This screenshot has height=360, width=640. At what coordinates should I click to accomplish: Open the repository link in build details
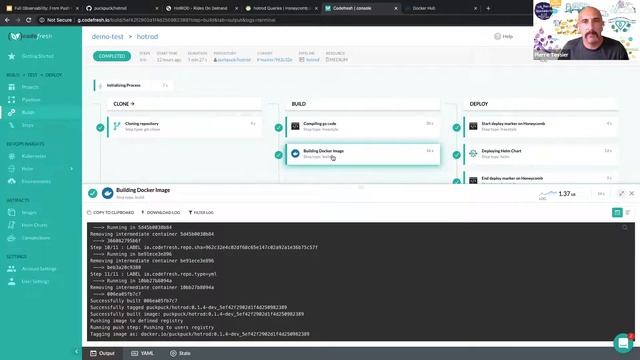(x=232, y=60)
